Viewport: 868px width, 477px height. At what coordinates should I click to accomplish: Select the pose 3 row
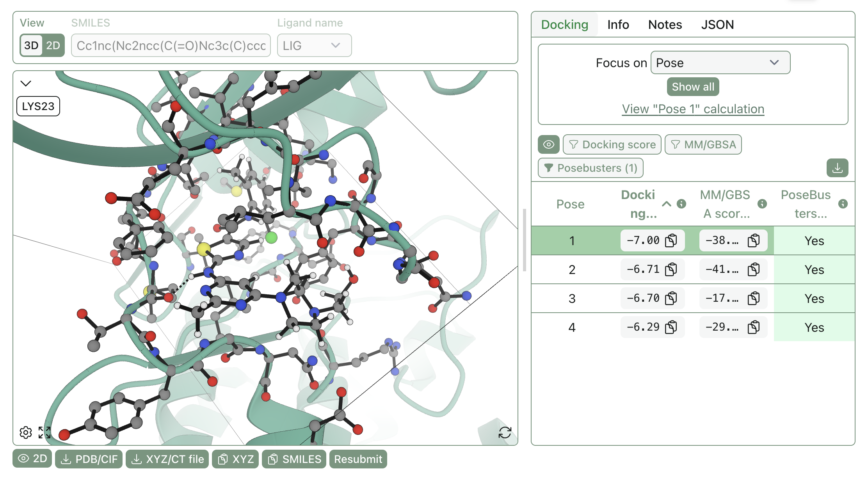693,298
